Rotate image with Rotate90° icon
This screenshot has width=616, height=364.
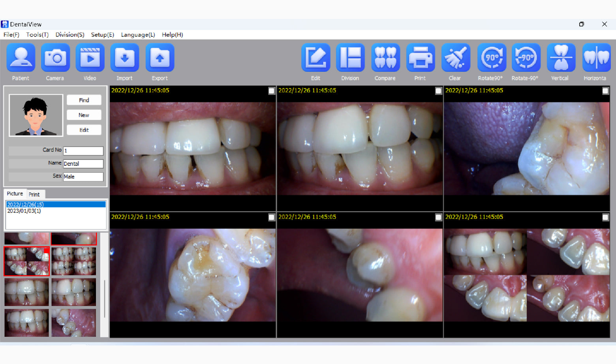[491, 58]
